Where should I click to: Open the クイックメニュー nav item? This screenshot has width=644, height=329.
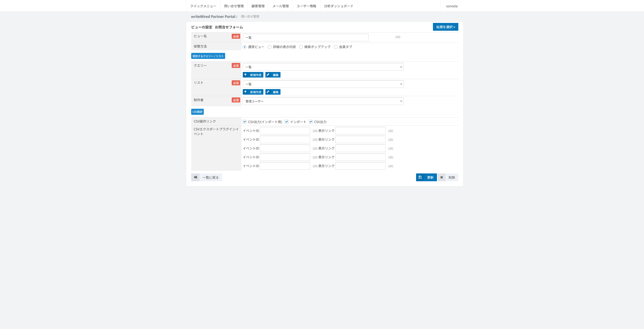pyautogui.click(x=203, y=6)
